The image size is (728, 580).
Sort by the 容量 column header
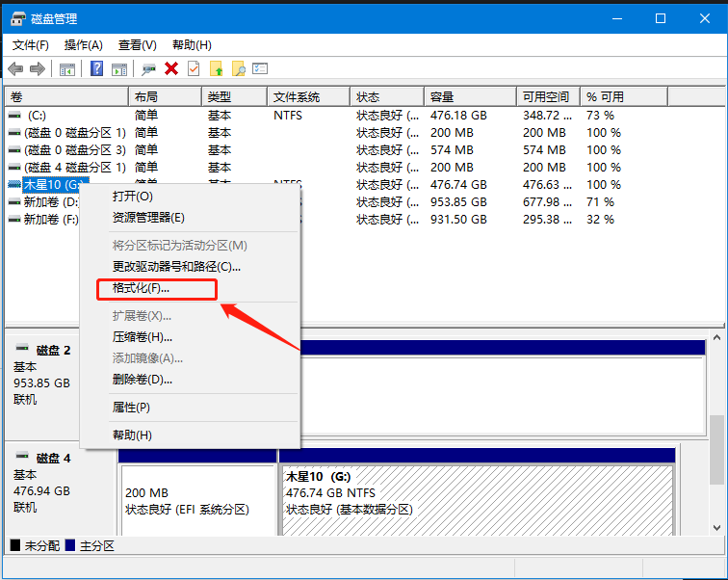[442, 97]
